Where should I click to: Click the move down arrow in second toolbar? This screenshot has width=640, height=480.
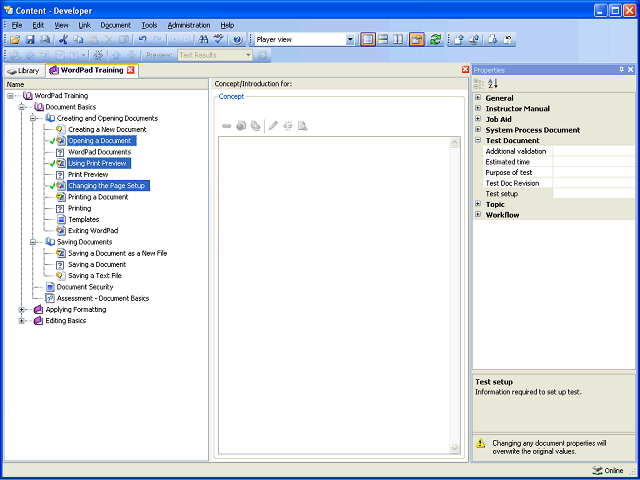[x=131, y=55]
